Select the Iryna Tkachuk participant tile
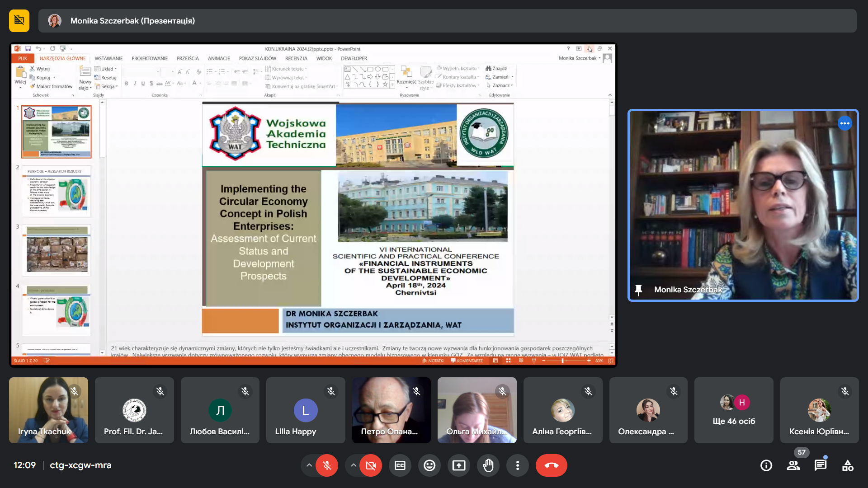This screenshot has height=488, width=868. tap(48, 410)
